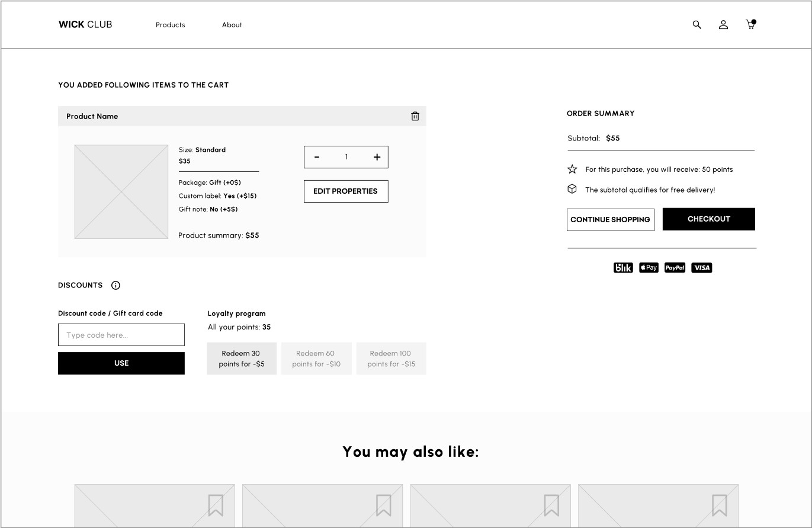Go to WICK CLUB home logo

(x=85, y=24)
